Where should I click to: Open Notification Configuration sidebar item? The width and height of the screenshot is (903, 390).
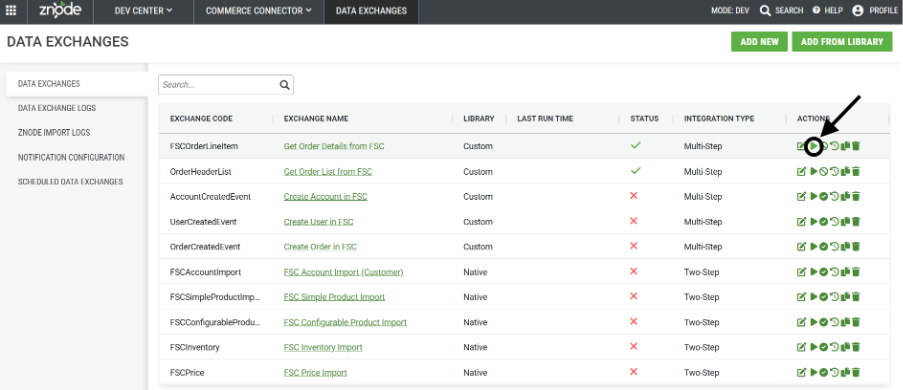71,157
